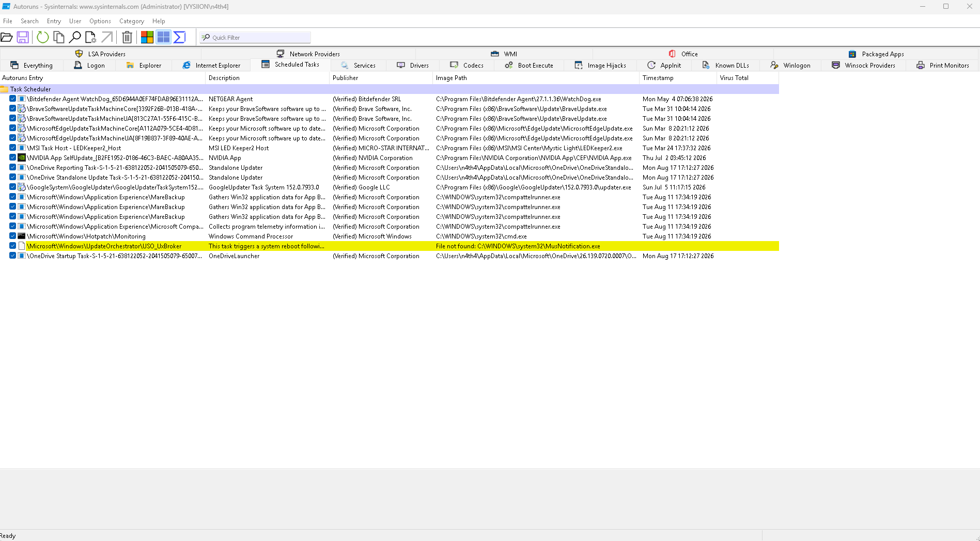This screenshot has width=980, height=541.
Task: Switch to the Services tab
Action: [x=358, y=66]
